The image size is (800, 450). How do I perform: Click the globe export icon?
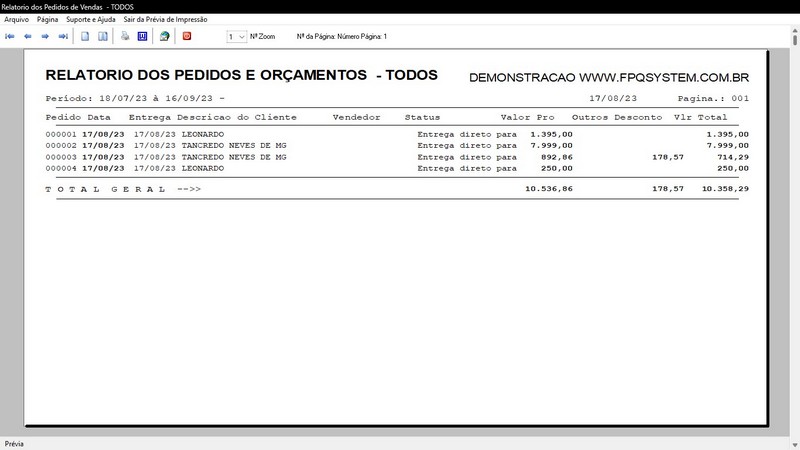tap(164, 36)
